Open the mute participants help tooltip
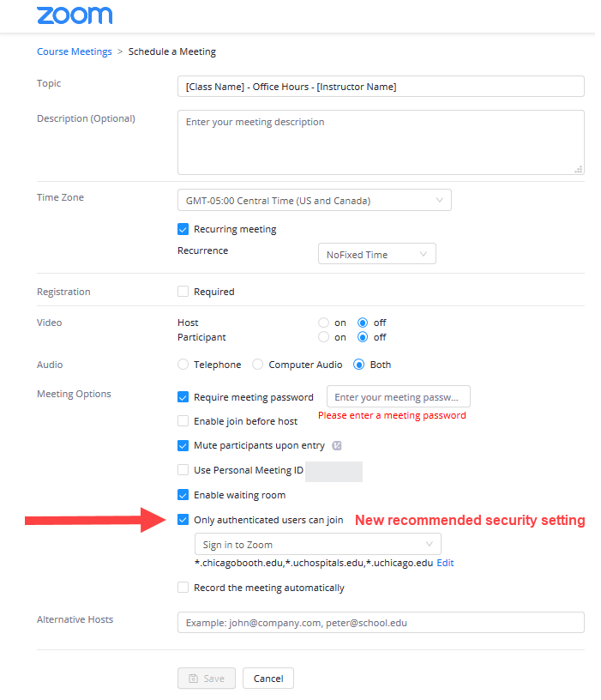601x700 pixels. [338, 445]
